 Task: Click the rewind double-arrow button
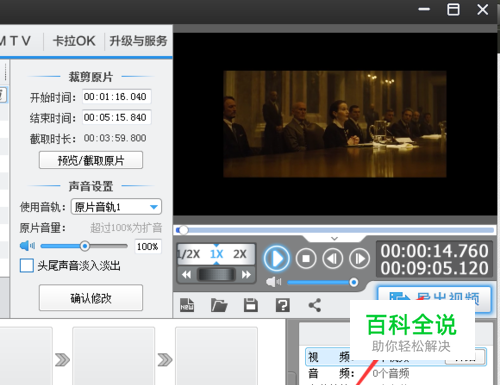(x=186, y=275)
